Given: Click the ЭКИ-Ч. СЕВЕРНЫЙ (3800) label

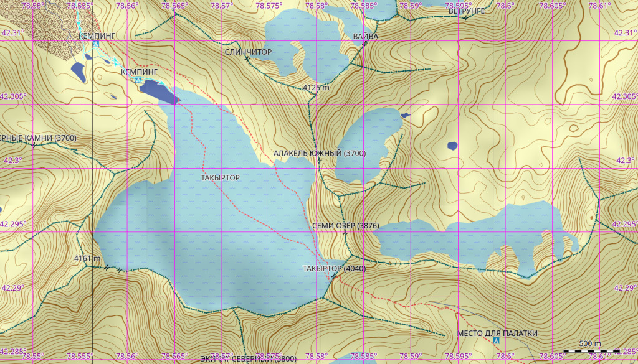Looking at the screenshot, I should coord(249,358).
